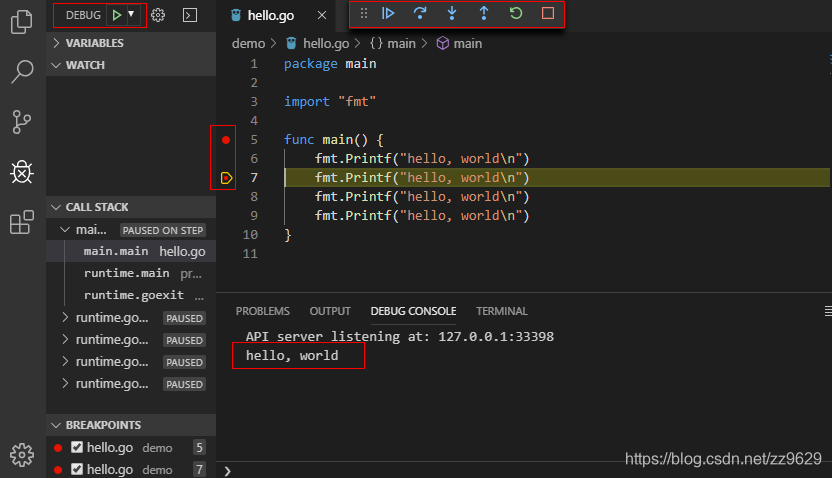This screenshot has height=478, width=832.
Task: Click line number 10 in gutter
Action: (x=250, y=234)
